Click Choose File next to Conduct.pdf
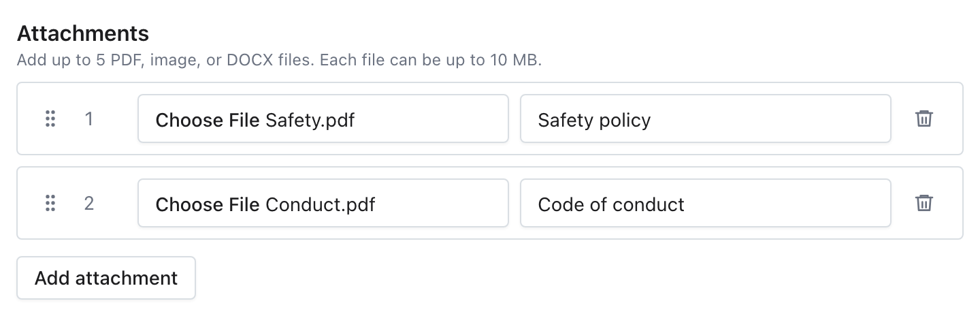This screenshot has height=316, width=980. (x=208, y=205)
